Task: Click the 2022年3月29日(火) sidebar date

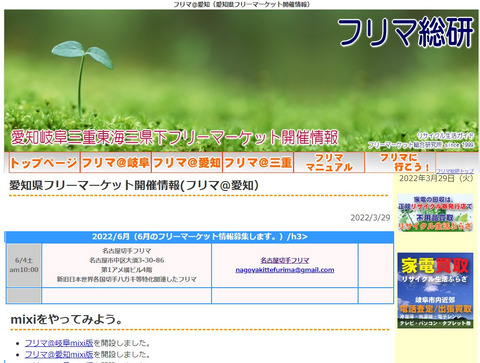Action: click(x=436, y=178)
